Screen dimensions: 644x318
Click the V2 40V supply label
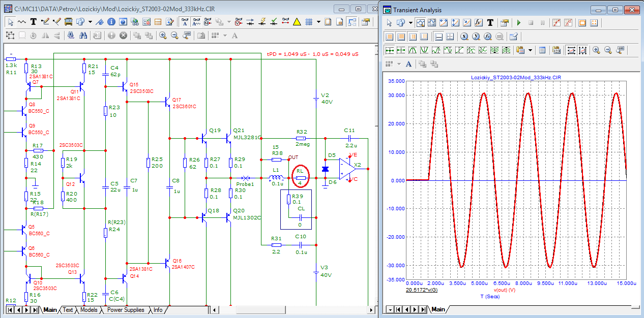tap(326, 99)
